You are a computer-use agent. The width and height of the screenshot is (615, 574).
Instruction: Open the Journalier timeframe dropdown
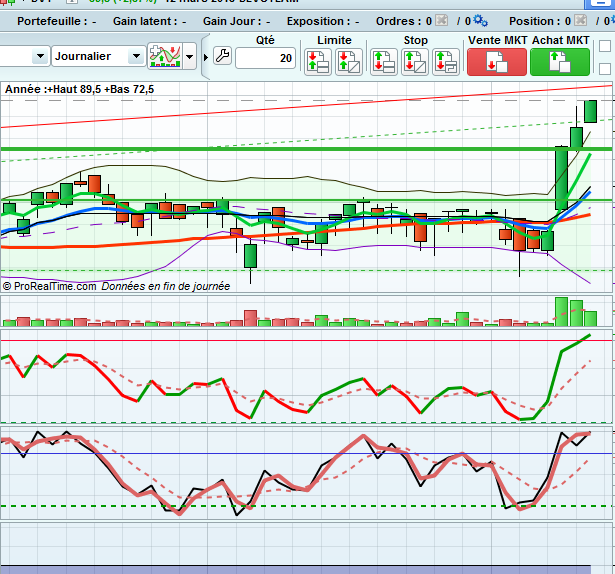(x=96, y=57)
